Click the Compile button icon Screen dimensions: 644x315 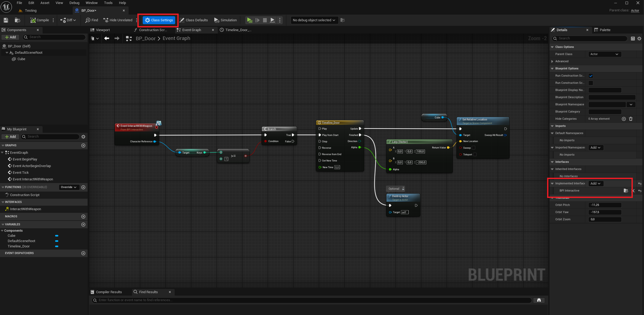[x=33, y=20]
